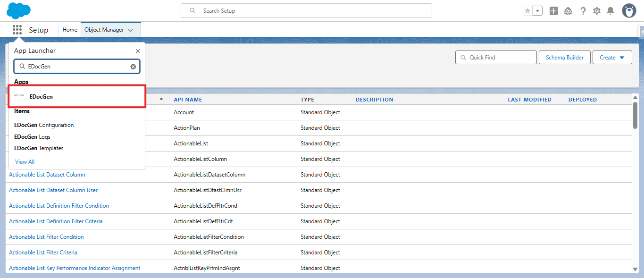Open the favorites list dropdown arrow
This screenshot has width=644, height=278.
tap(537, 10)
